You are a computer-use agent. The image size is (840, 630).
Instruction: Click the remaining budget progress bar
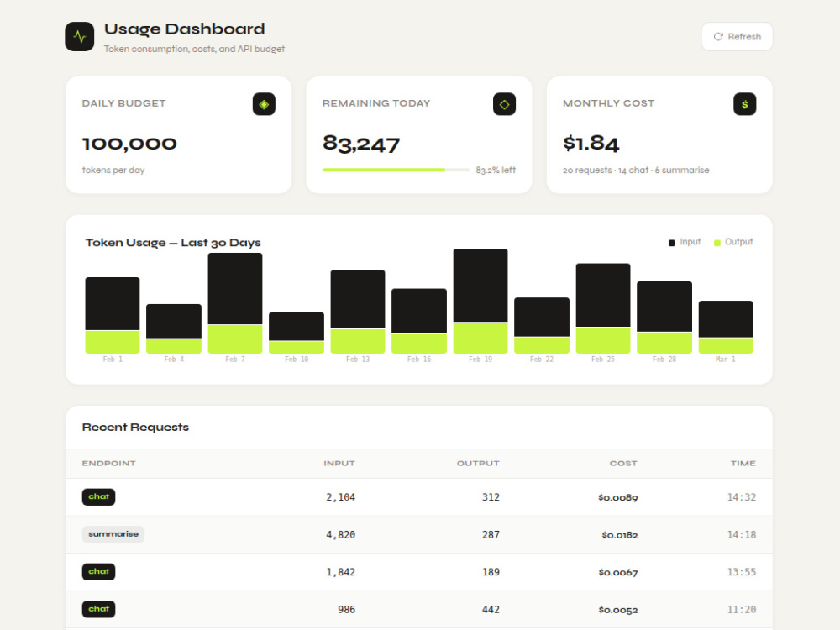tap(396, 170)
